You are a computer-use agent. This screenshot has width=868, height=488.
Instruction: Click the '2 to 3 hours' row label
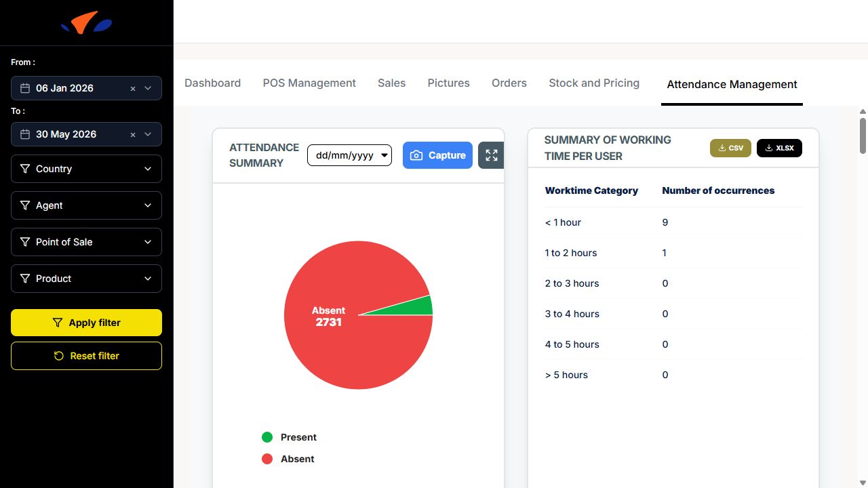pyautogui.click(x=572, y=283)
